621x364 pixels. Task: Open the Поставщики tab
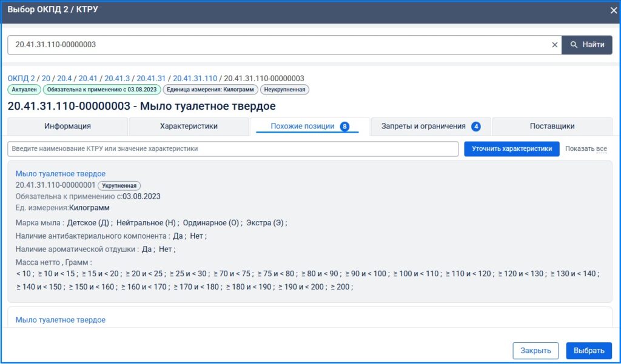click(x=552, y=126)
